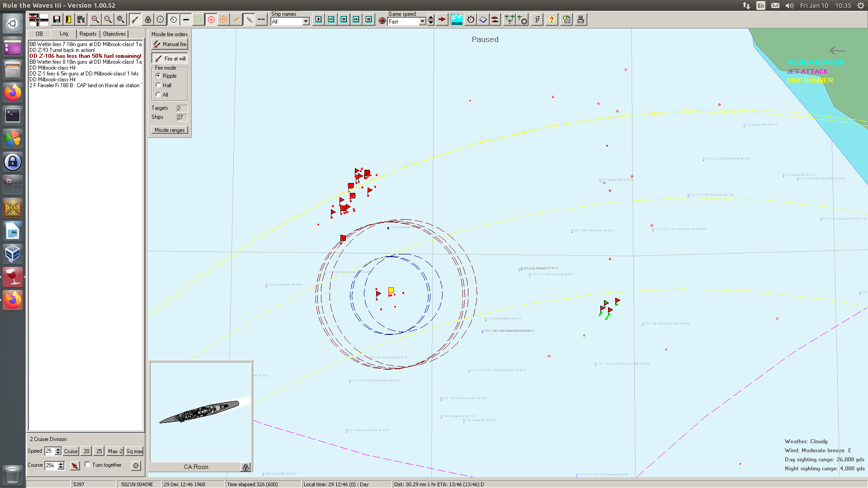Viewport: 868px width, 488px height.
Task: Select Half fire mode
Action: click(x=158, y=85)
